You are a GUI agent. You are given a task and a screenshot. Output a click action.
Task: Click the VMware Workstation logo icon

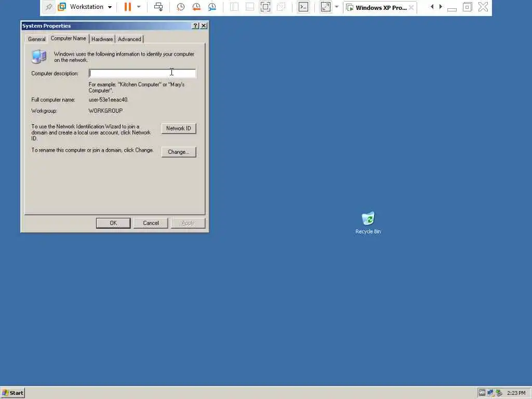[62, 7]
